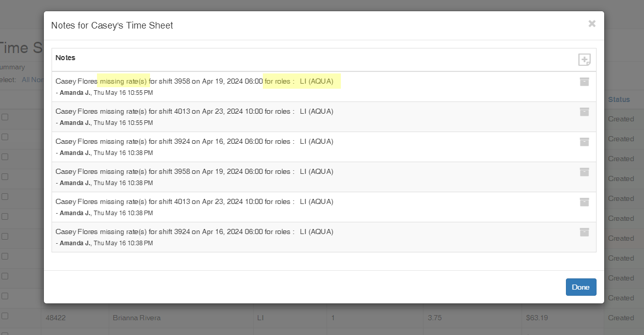Screen dimensions: 644x335
Task: Archive the shift 3958 note from 10:55 PM
Action: tap(584, 82)
